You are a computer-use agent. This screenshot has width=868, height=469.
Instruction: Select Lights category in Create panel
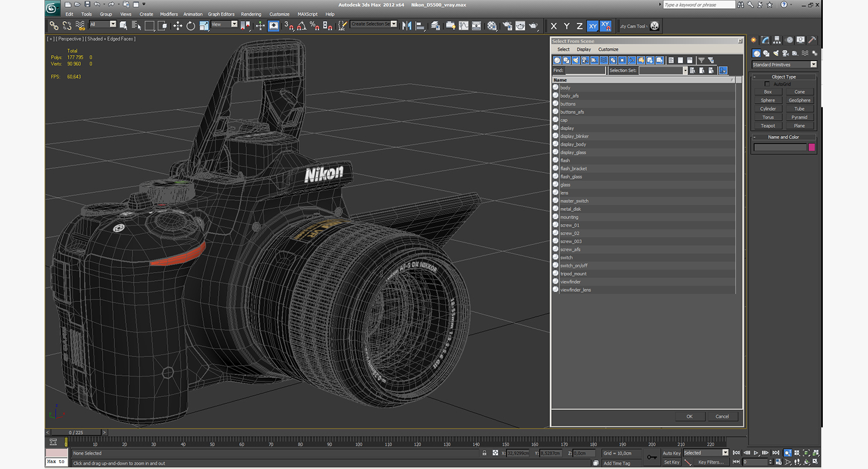point(776,53)
